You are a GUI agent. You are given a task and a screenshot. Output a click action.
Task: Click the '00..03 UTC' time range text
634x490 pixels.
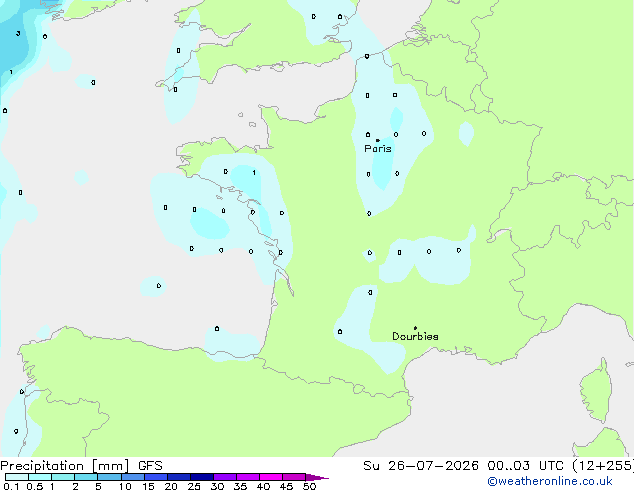coord(525,466)
